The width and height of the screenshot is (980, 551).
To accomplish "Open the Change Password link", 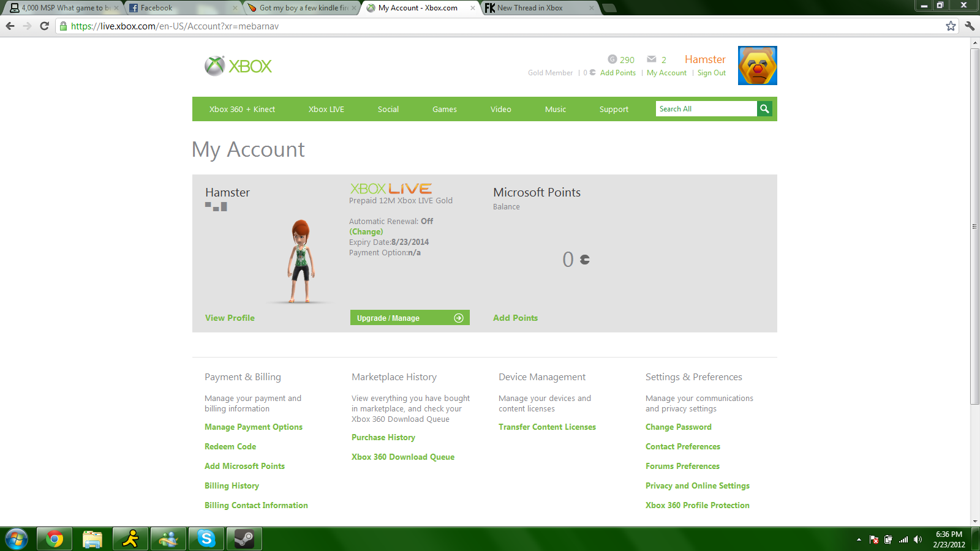I will (x=679, y=427).
